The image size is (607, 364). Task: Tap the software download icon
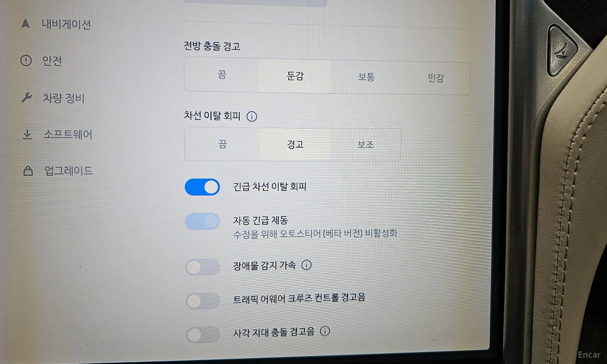click(x=27, y=134)
